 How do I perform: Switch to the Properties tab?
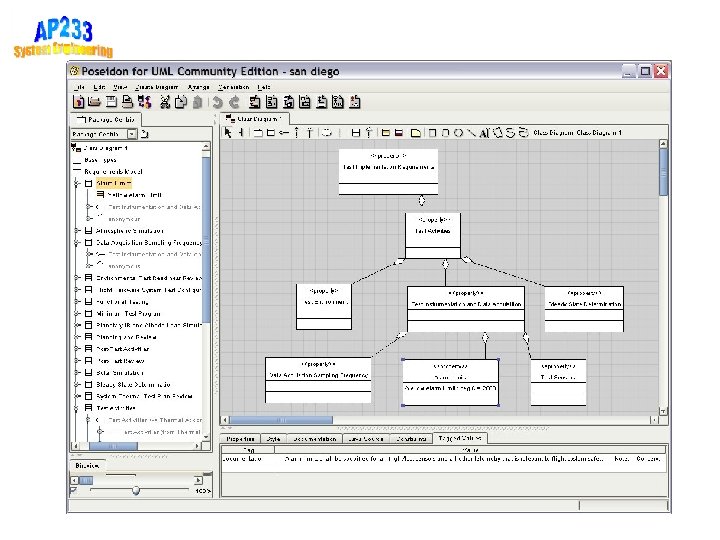click(x=240, y=439)
